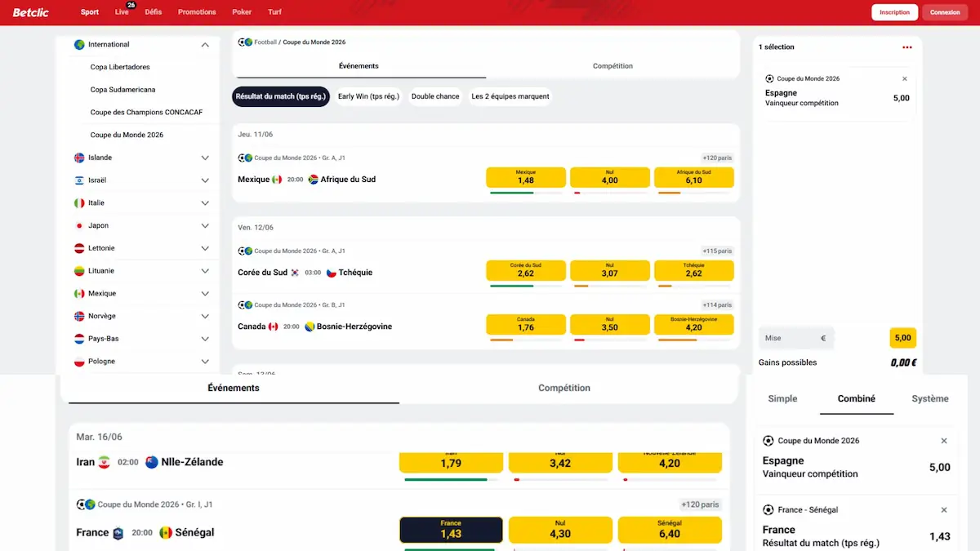Open +114 paris for Canada match

[x=717, y=304]
